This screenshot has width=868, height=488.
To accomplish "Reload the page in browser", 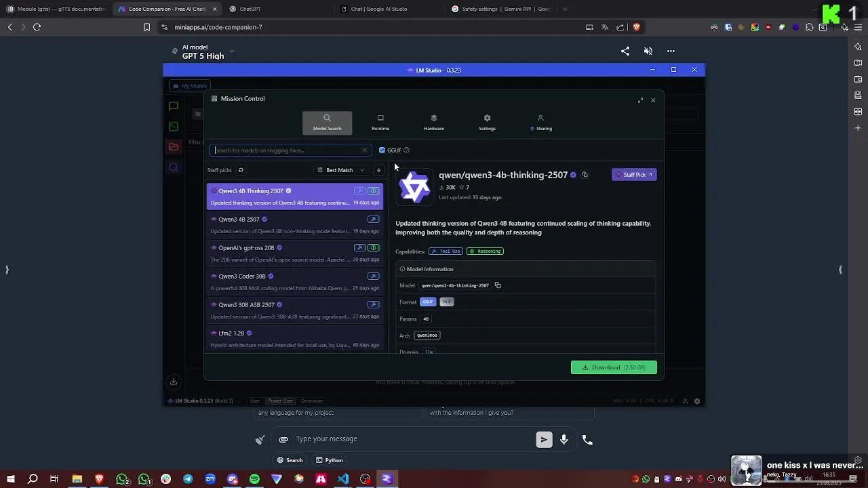I will pyautogui.click(x=37, y=27).
